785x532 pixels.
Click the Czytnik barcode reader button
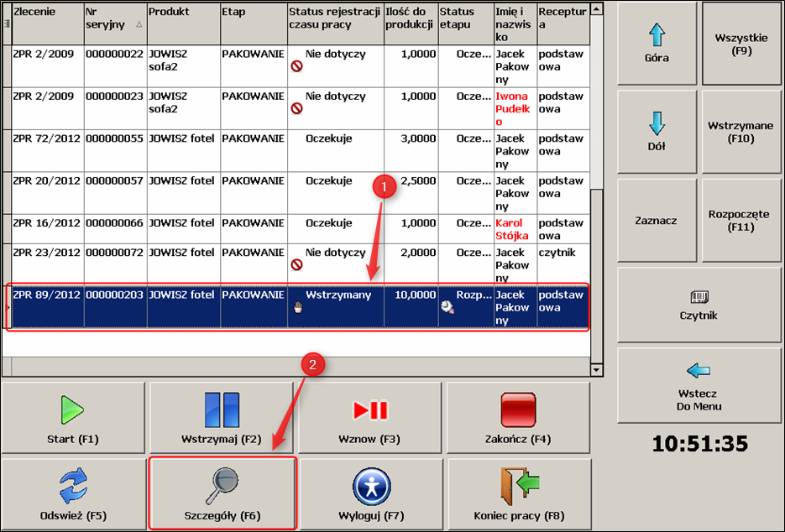[x=699, y=305]
